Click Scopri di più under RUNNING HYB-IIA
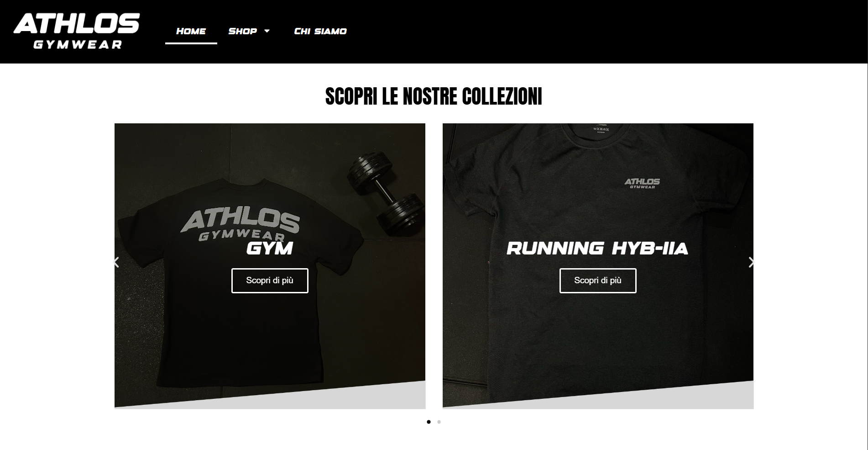 coord(598,281)
